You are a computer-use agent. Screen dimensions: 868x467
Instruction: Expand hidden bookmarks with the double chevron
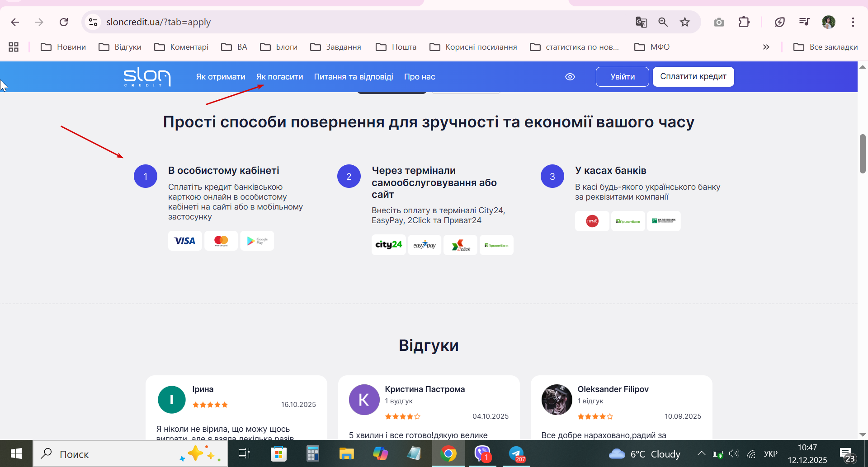766,47
